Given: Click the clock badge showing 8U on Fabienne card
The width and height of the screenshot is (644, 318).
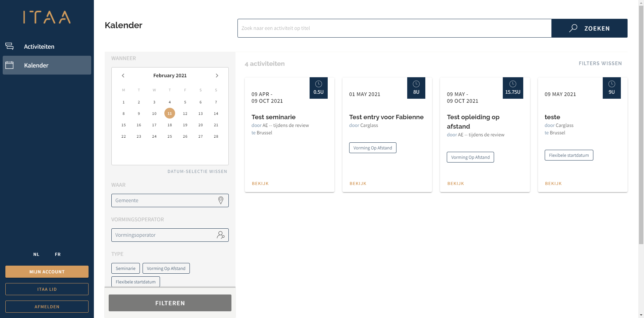Looking at the screenshot, I should [x=416, y=88].
